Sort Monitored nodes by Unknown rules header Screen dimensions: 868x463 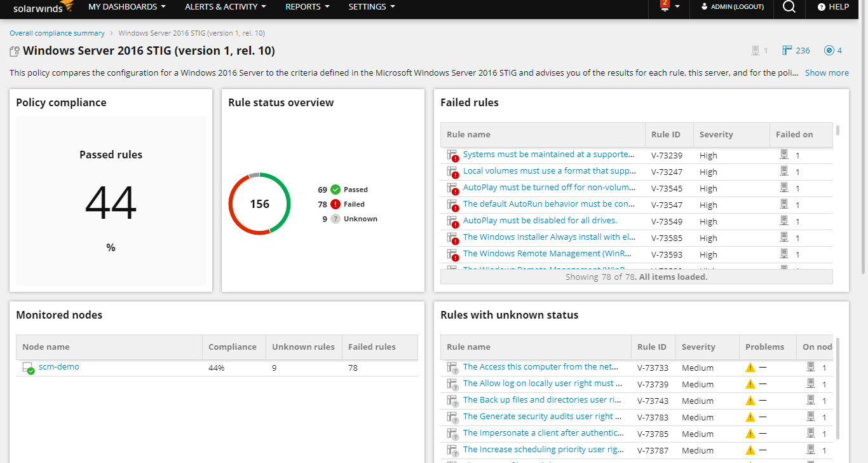pos(304,347)
